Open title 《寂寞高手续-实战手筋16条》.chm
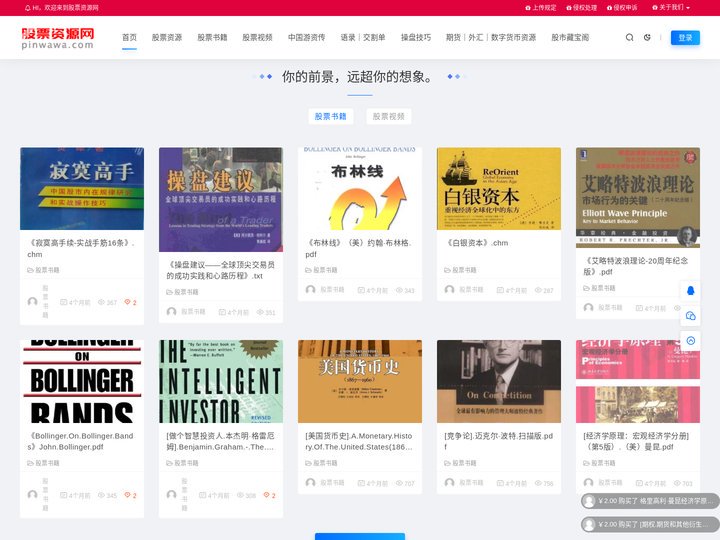 81,248
